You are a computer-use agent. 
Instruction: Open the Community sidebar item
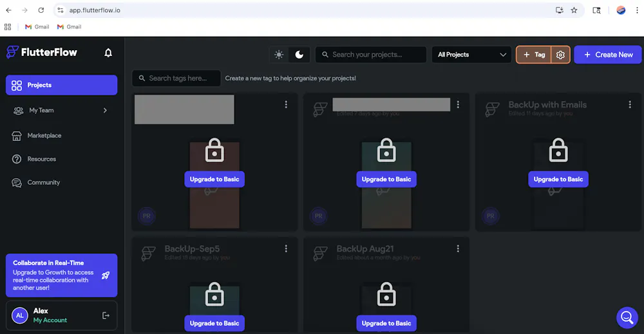coord(62,182)
